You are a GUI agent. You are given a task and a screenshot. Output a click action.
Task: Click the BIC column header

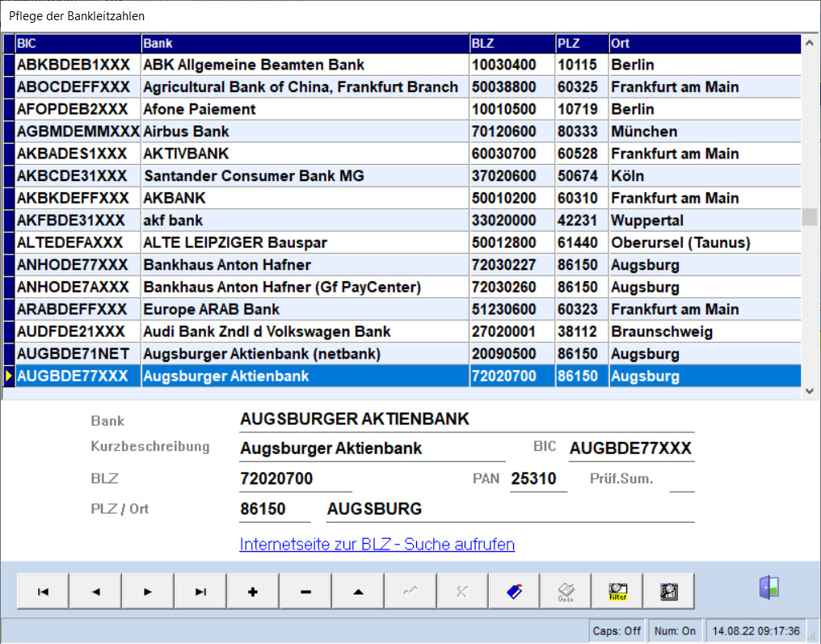click(x=78, y=43)
